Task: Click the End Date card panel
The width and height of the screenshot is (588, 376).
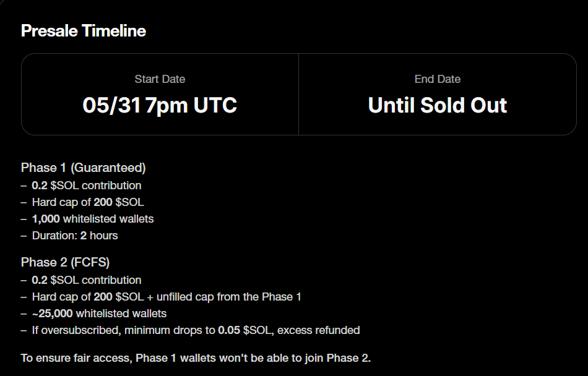Action: click(437, 95)
